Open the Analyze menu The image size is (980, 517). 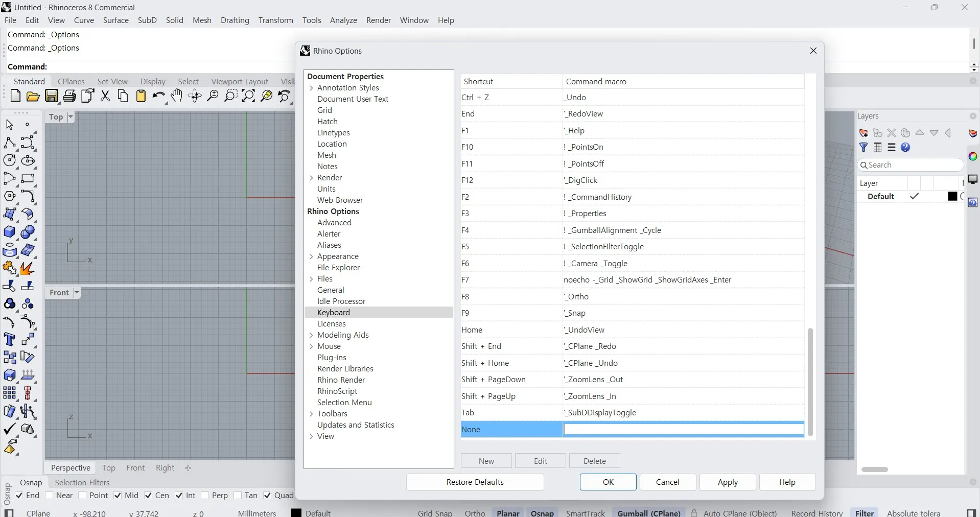pyautogui.click(x=343, y=20)
